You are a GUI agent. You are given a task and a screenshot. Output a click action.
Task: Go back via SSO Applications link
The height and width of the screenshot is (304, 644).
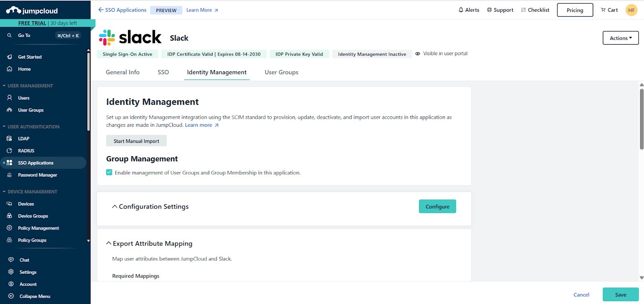(x=122, y=10)
